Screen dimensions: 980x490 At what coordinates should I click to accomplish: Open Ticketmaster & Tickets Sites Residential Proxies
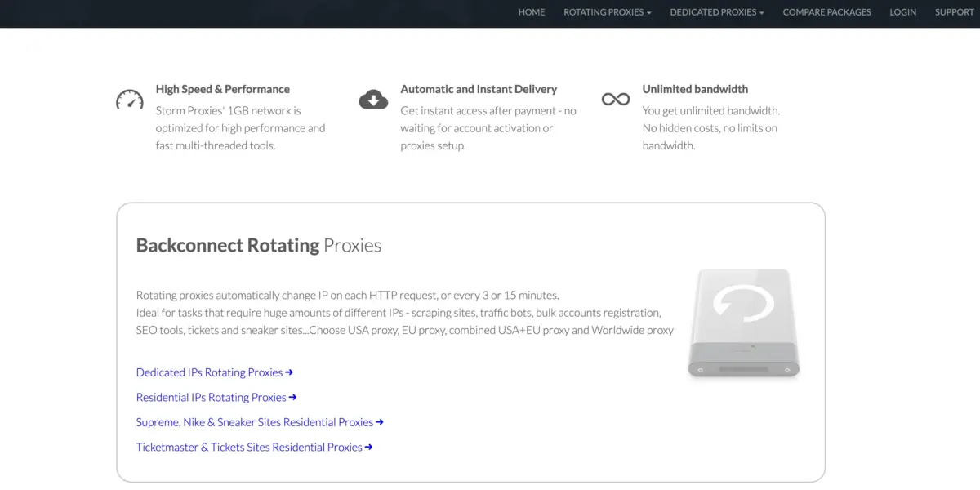click(255, 448)
